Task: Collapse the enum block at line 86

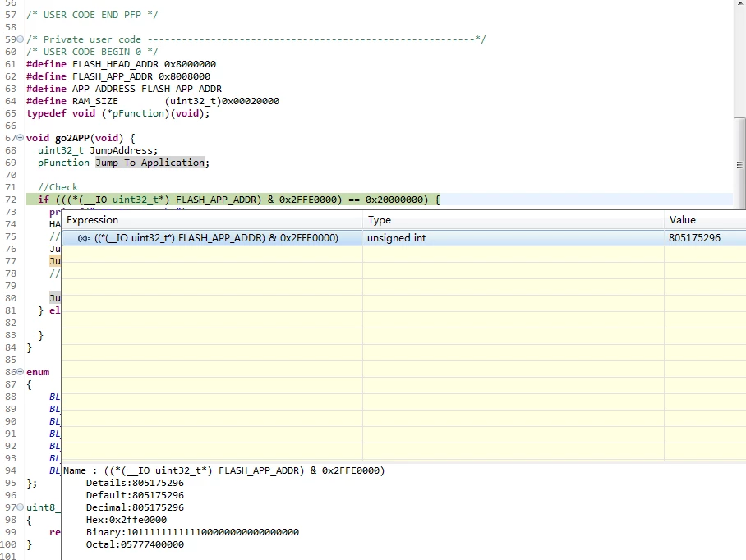Action: coord(21,372)
